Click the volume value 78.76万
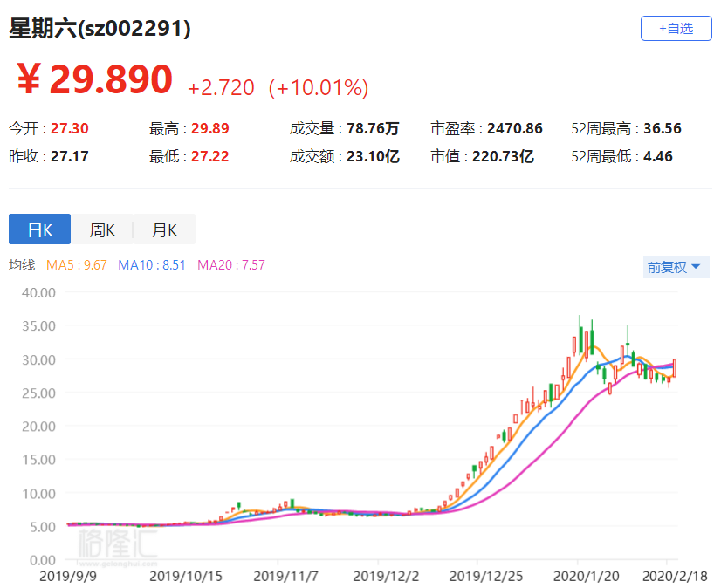 373,128
